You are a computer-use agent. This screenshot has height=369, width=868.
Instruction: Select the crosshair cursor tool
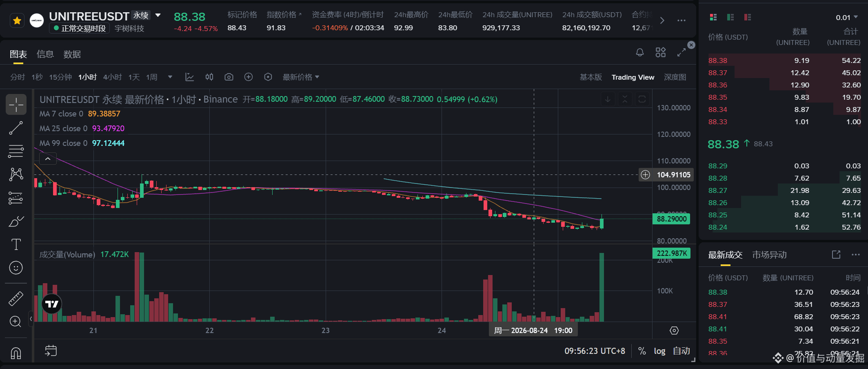(x=16, y=105)
